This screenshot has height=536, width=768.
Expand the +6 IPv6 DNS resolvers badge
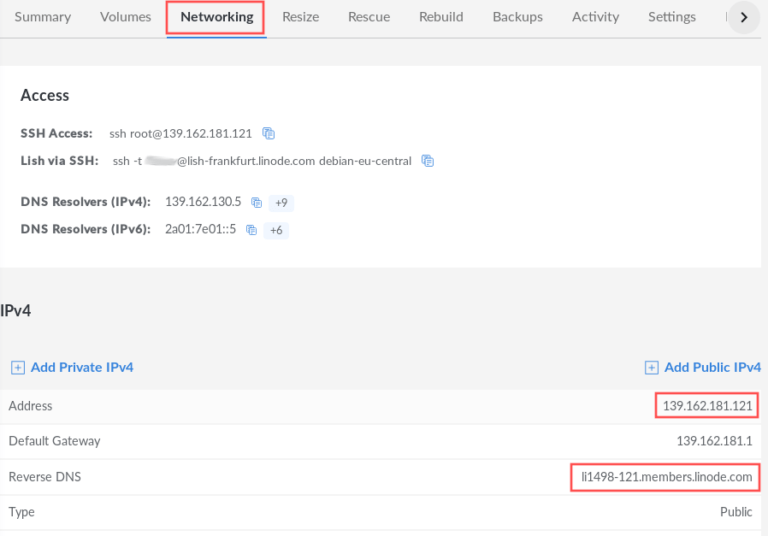[276, 230]
